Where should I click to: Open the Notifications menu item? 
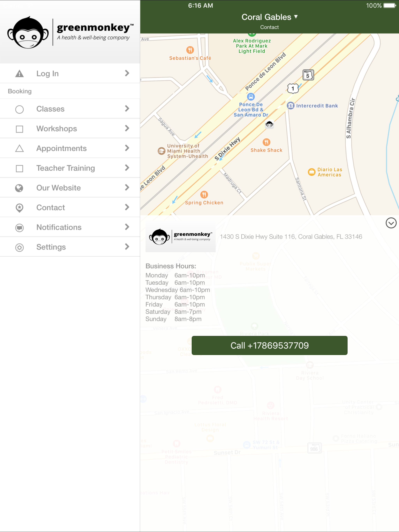coord(70,227)
